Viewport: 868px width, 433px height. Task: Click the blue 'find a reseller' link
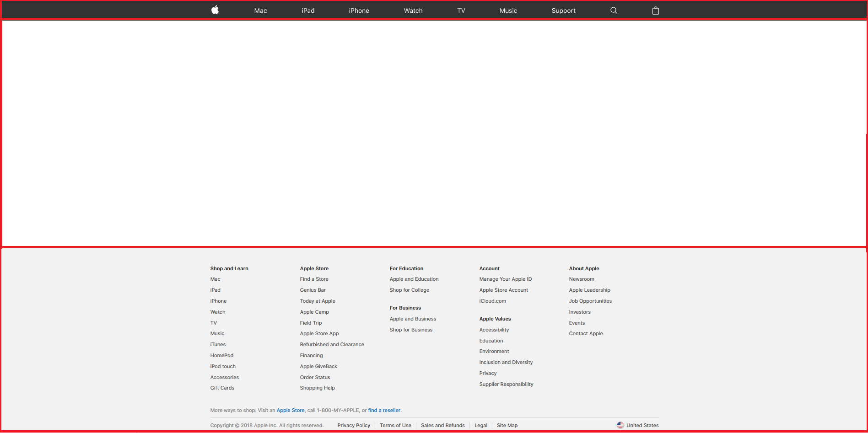(x=384, y=410)
